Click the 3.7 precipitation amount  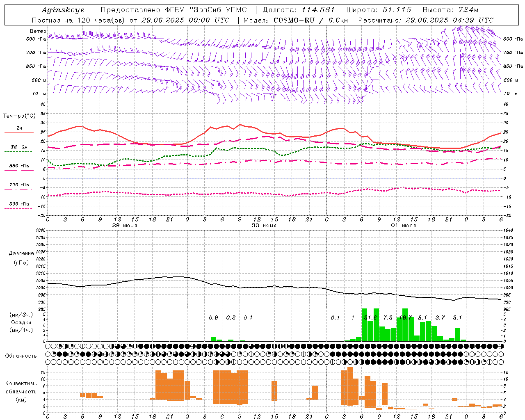click(x=440, y=317)
